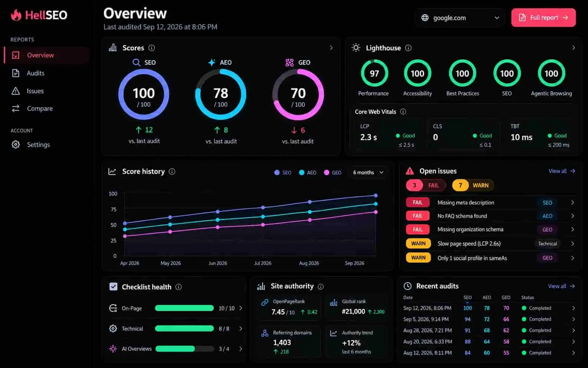Image resolution: width=588 pixels, height=368 pixels.
Task: Click the Issues warning triangle icon
Action: tap(16, 91)
